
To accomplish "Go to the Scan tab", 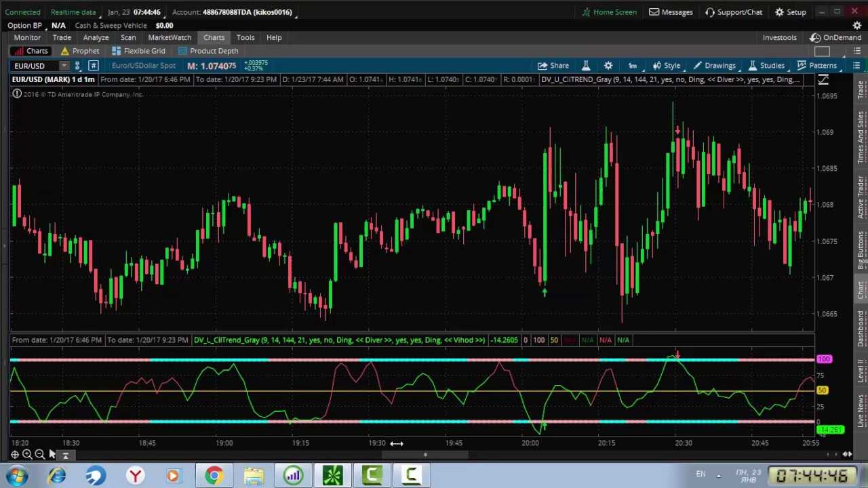I will (x=128, y=37).
